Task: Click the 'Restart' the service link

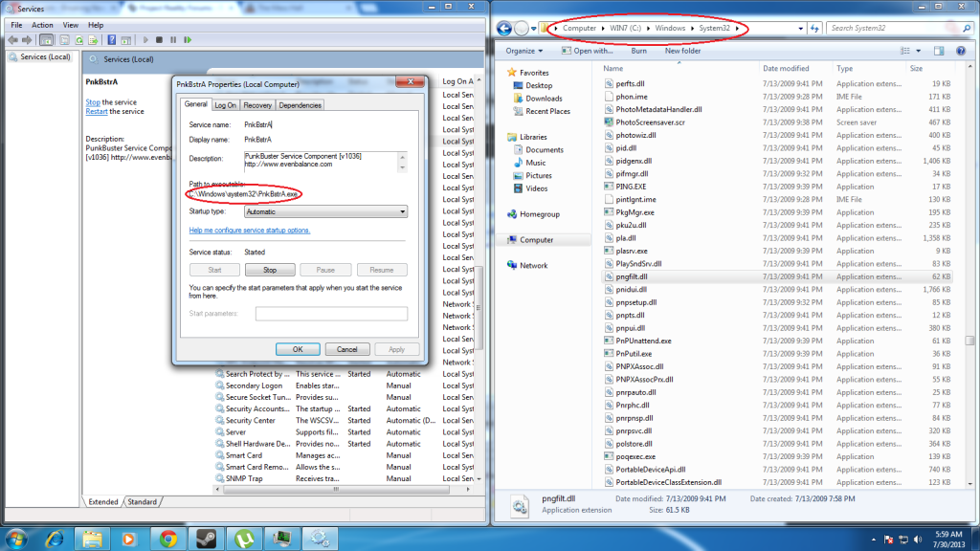Action: coord(96,112)
